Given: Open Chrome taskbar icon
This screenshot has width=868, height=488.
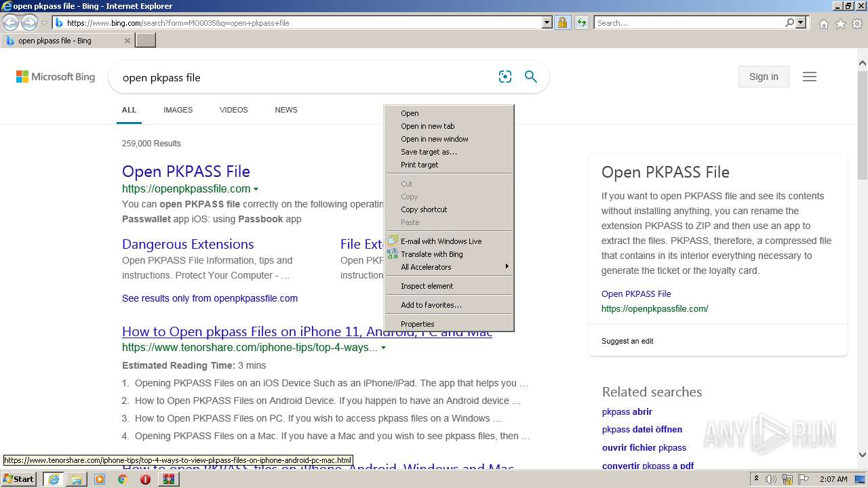Looking at the screenshot, I should [122, 479].
